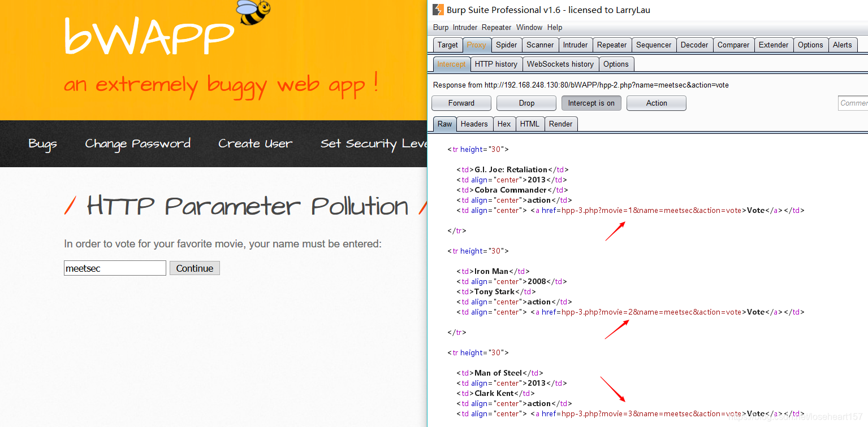The image size is (868, 427).
Task: Open the top-level Options tab
Action: click(x=810, y=45)
